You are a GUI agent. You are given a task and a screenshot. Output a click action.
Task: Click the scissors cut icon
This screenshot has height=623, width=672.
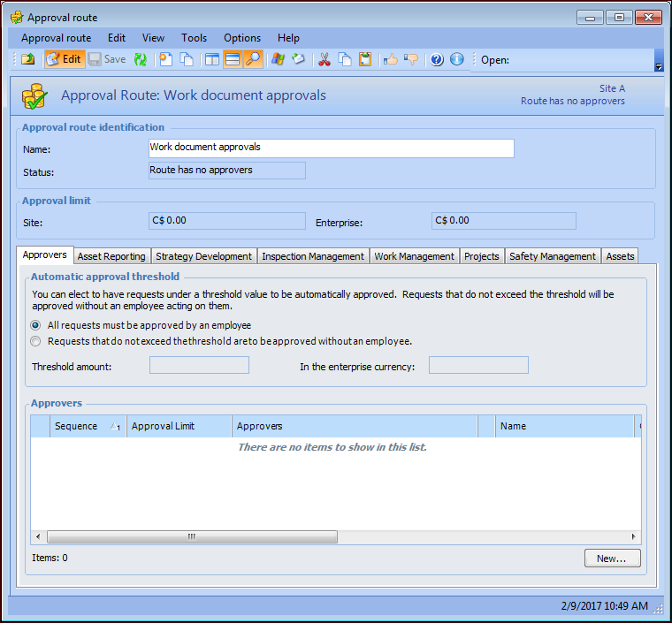[324, 59]
